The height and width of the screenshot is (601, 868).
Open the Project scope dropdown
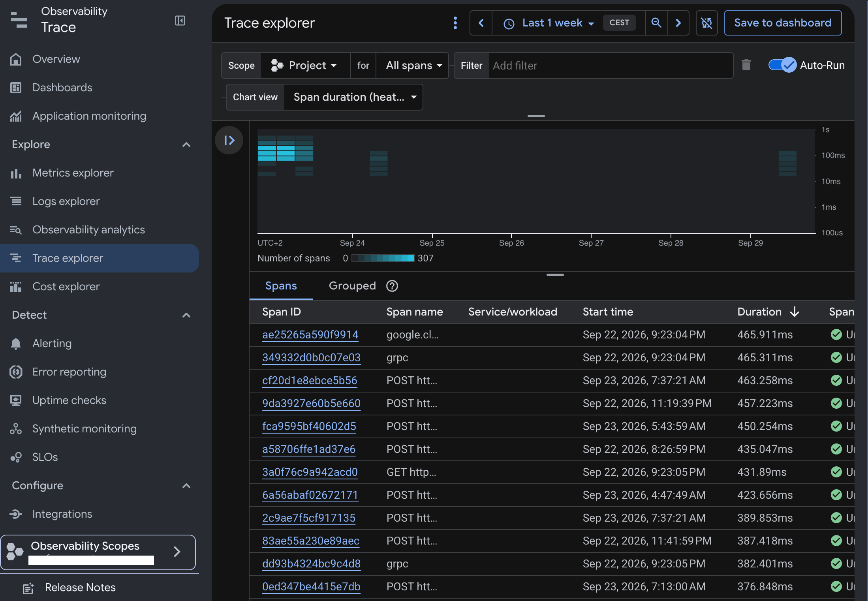click(x=306, y=66)
